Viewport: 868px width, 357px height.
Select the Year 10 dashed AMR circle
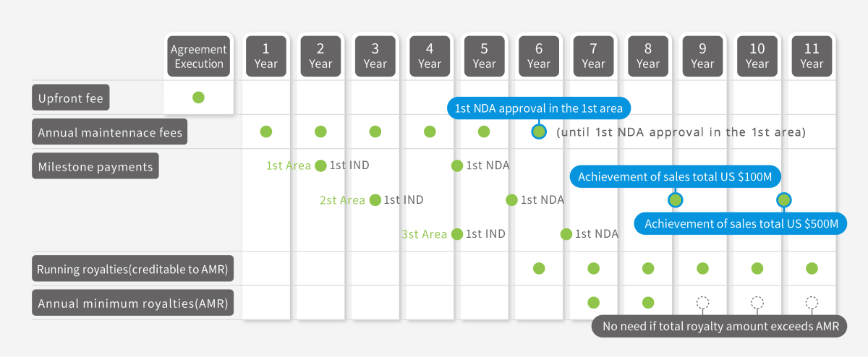(x=757, y=303)
